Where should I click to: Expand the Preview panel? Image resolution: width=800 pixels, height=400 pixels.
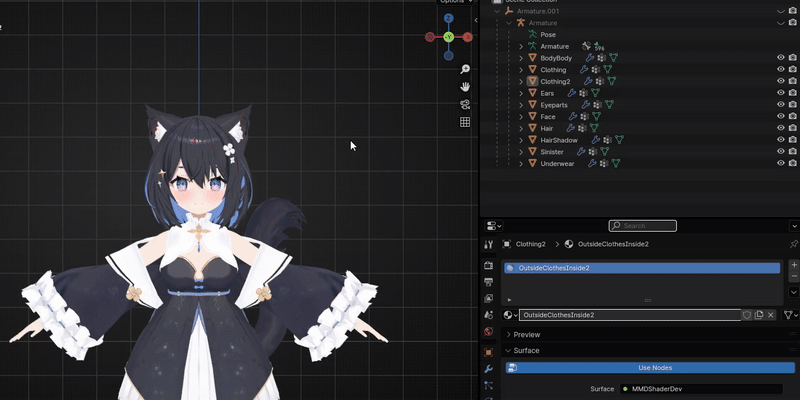[x=527, y=335]
